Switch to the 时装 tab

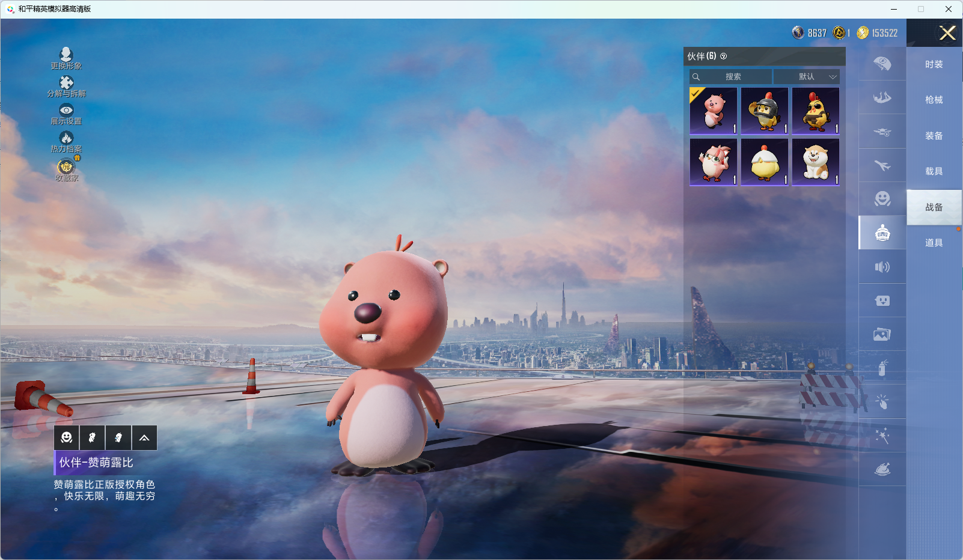pyautogui.click(x=934, y=64)
